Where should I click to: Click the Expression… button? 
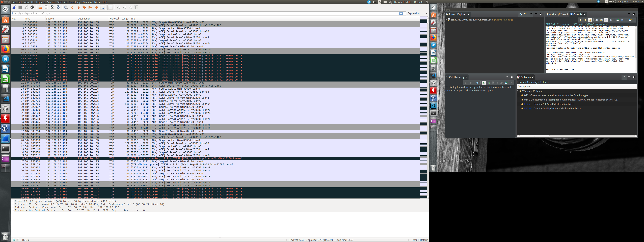[x=414, y=13]
